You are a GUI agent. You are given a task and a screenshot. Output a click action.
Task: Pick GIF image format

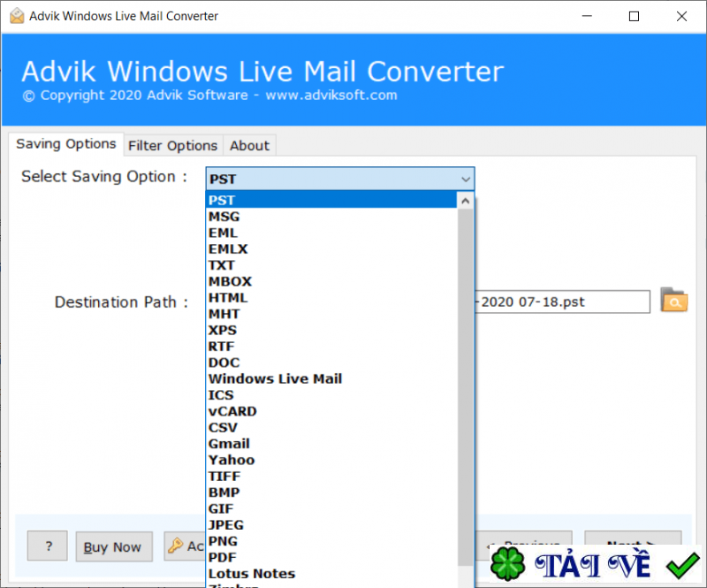click(331, 509)
